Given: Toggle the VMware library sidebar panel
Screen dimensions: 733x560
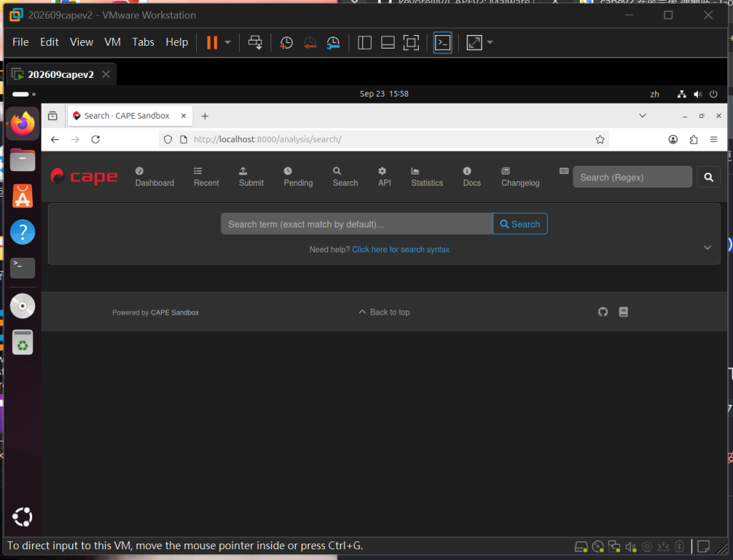Looking at the screenshot, I should coord(364,42).
